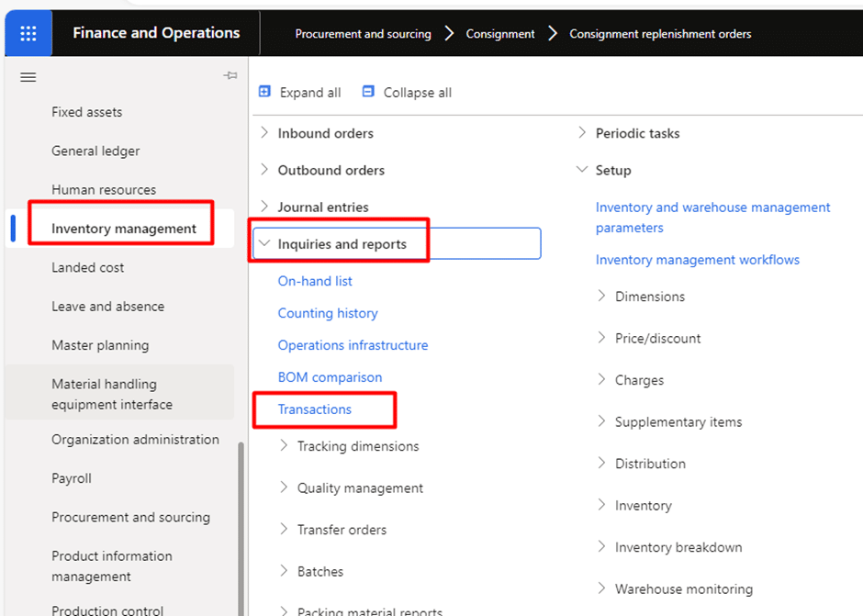Click the Collapse all minus icon

pyautogui.click(x=368, y=92)
